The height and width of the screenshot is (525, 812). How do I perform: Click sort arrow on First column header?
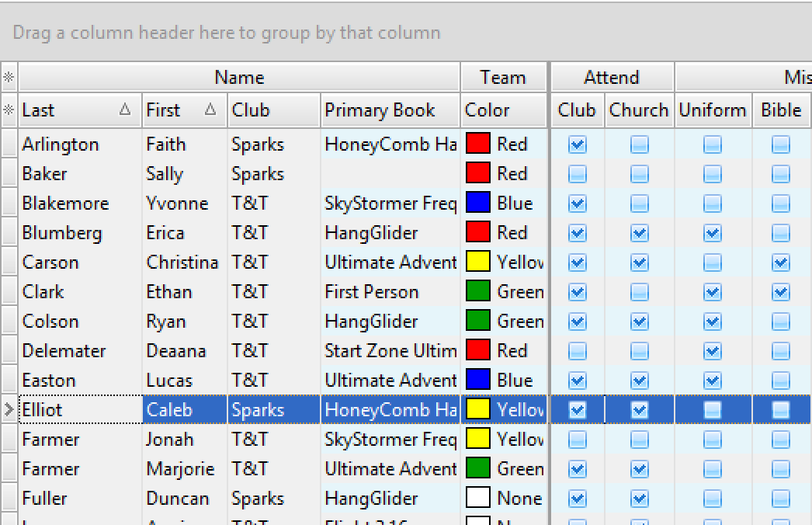click(210, 110)
